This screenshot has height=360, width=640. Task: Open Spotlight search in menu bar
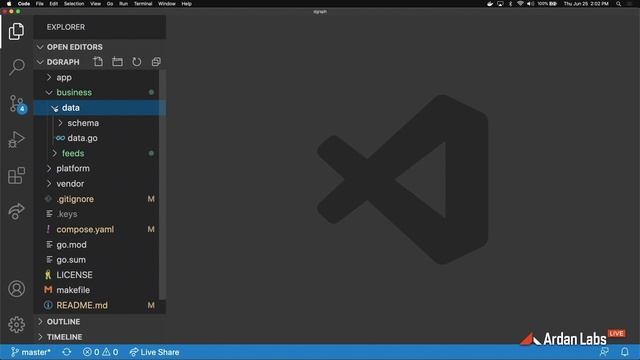[x=619, y=4]
